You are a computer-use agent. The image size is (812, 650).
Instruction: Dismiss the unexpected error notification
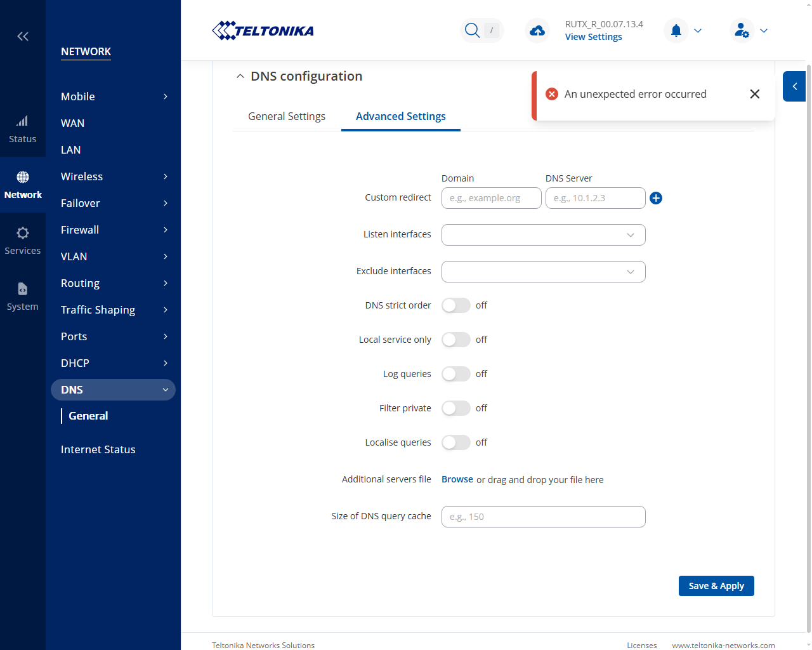(755, 94)
